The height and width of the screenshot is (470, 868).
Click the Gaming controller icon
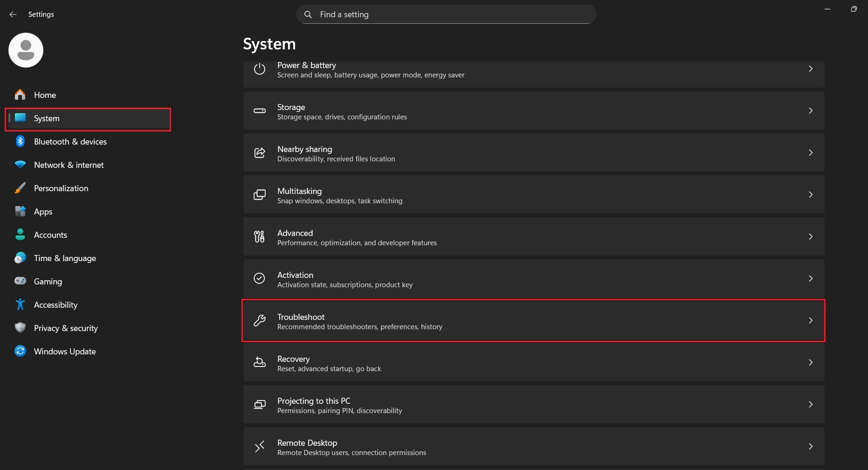click(x=20, y=281)
